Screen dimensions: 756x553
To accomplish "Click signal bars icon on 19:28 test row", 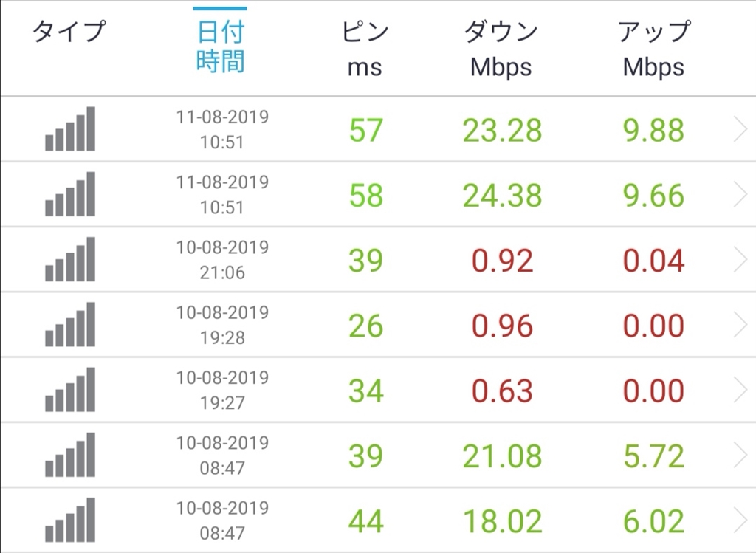I will point(70,325).
